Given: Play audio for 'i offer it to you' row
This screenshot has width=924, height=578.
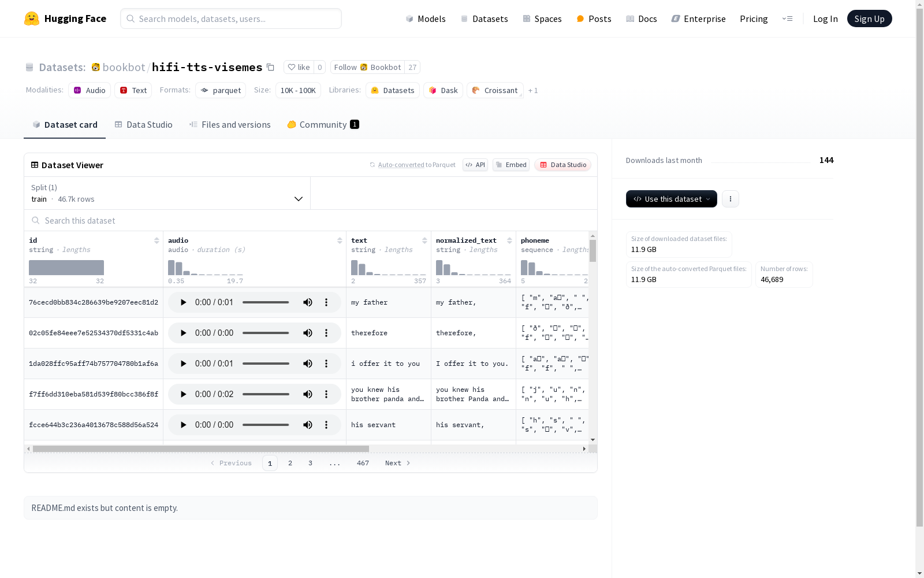Looking at the screenshot, I should click(183, 364).
